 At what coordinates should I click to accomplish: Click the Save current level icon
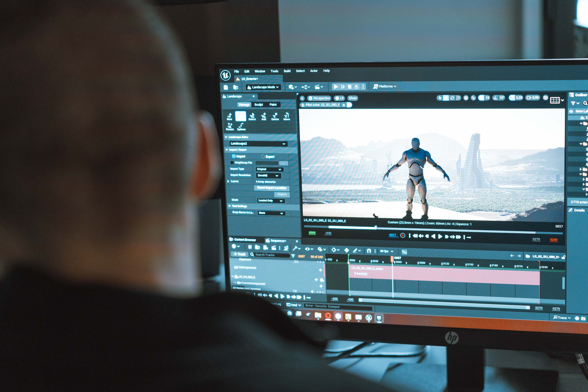tap(226, 87)
